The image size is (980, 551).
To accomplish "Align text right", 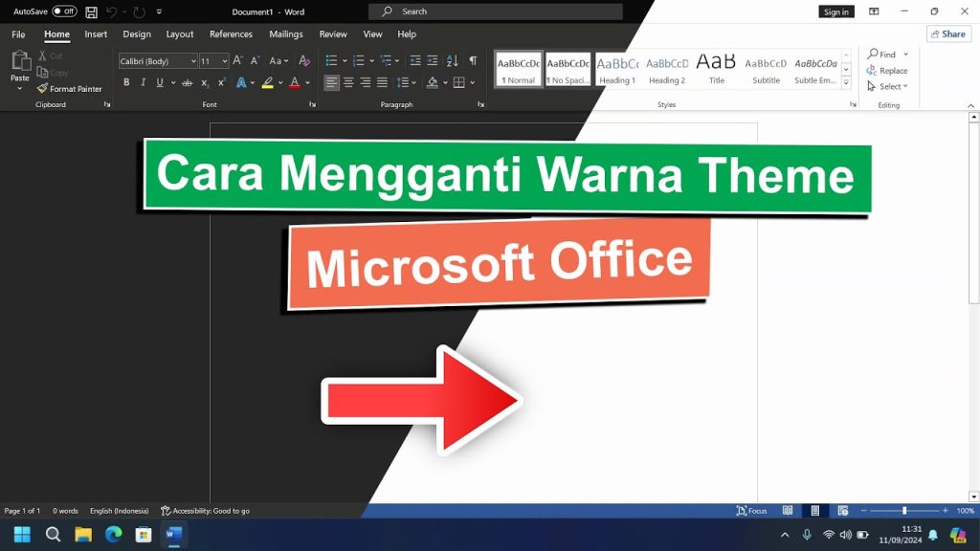I will pyautogui.click(x=365, y=82).
